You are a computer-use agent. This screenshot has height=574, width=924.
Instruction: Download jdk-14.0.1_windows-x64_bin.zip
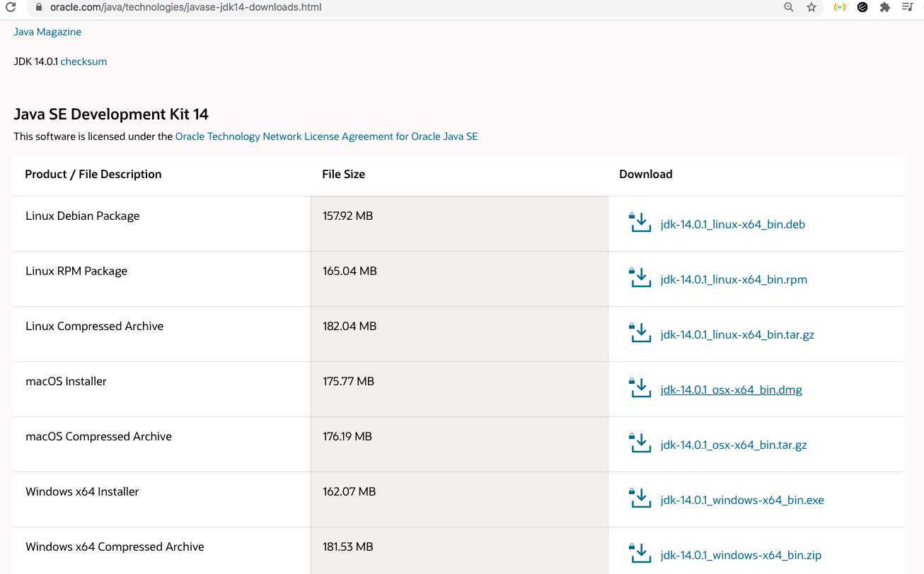[x=741, y=555]
